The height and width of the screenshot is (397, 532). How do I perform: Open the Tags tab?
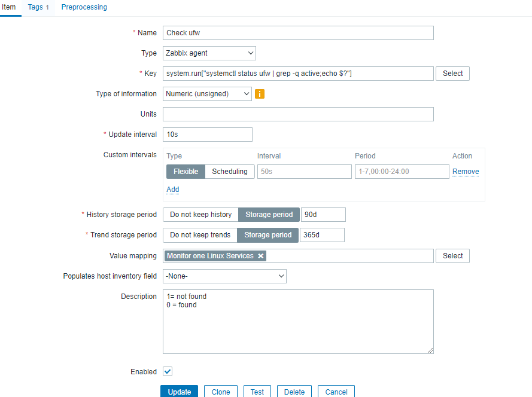point(35,7)
